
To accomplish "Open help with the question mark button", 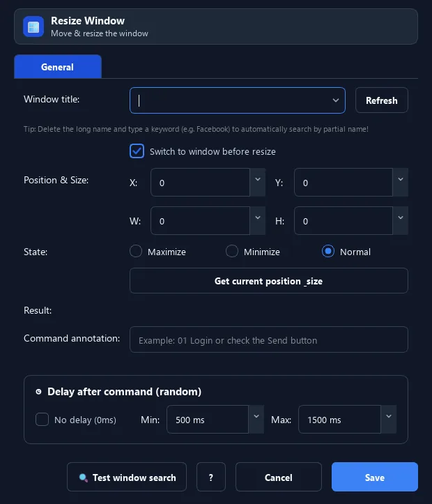I will point(211,477).
